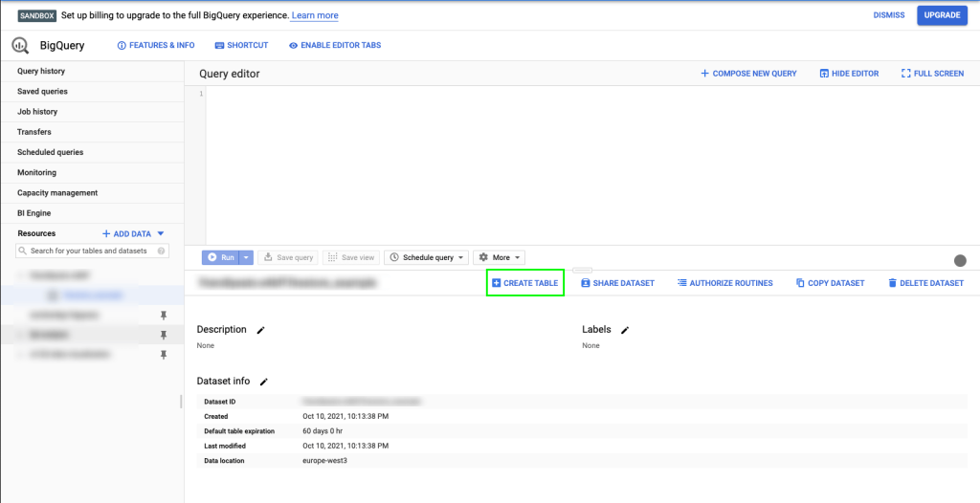Run the query
Viewport: 980px width, 503px height.
coord(220,257)
